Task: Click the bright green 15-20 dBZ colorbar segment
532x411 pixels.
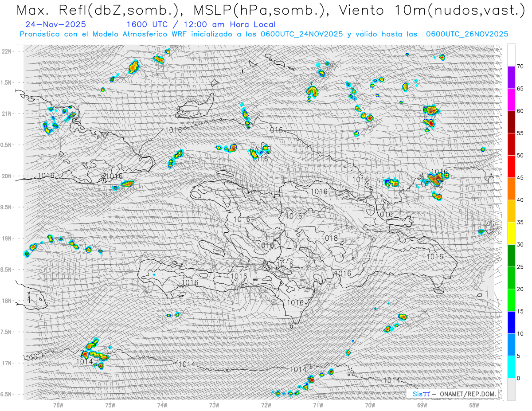Action: pos(511,300)
